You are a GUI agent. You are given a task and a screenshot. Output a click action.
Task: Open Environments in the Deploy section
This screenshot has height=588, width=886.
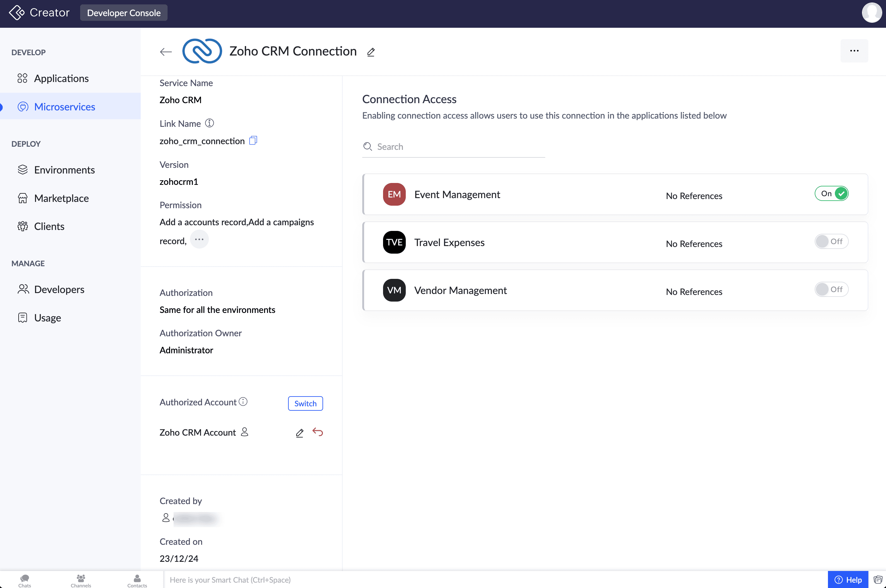(x=64, y=170)
